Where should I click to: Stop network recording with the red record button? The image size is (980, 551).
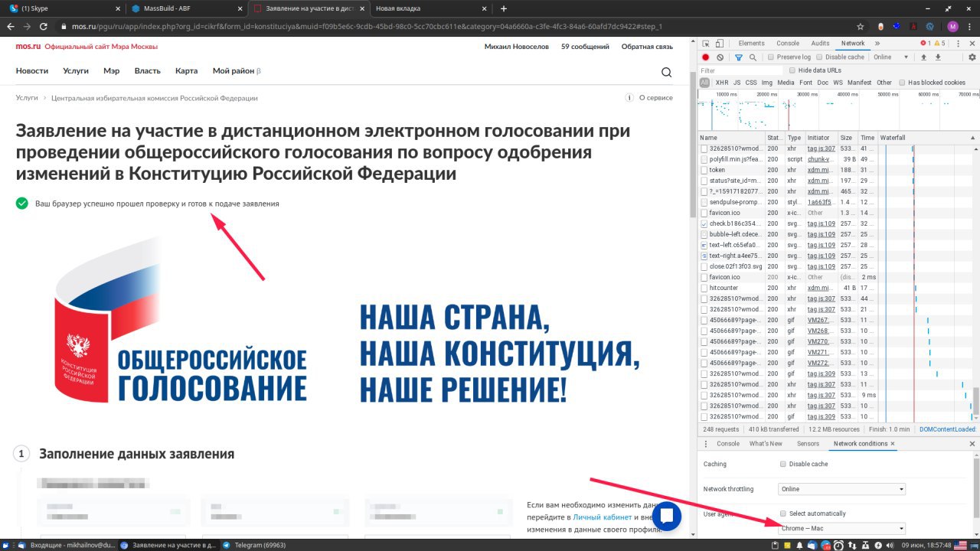tap(706, 57)
